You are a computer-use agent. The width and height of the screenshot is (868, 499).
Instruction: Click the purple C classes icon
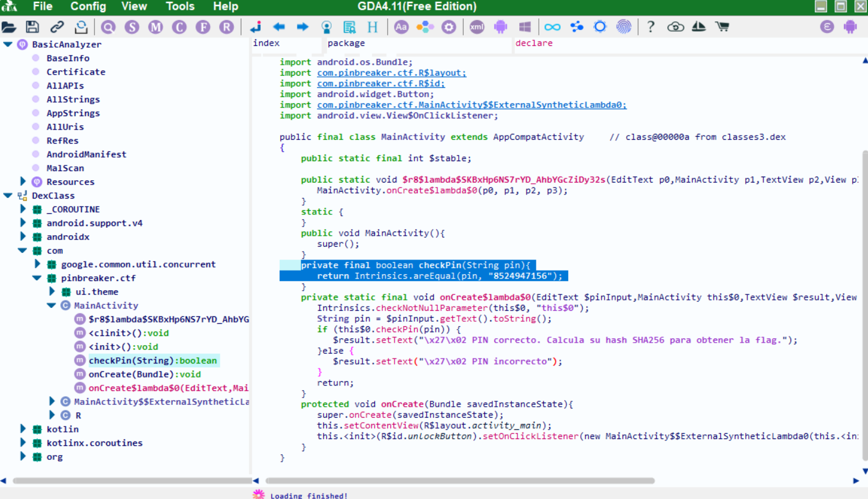click(x=179, y=27)
